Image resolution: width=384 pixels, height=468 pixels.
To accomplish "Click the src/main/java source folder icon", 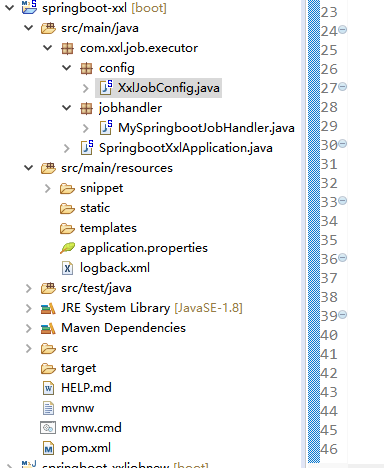I will click(48, 28).
